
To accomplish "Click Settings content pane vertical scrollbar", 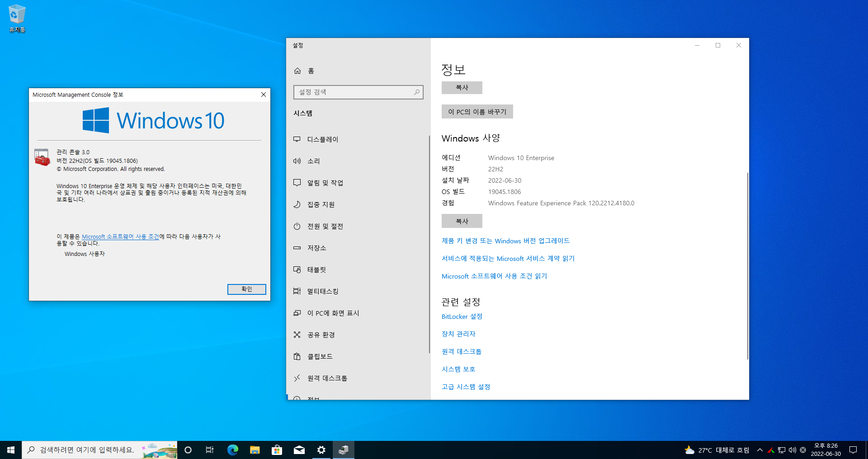I will click(x=748, y=266).
